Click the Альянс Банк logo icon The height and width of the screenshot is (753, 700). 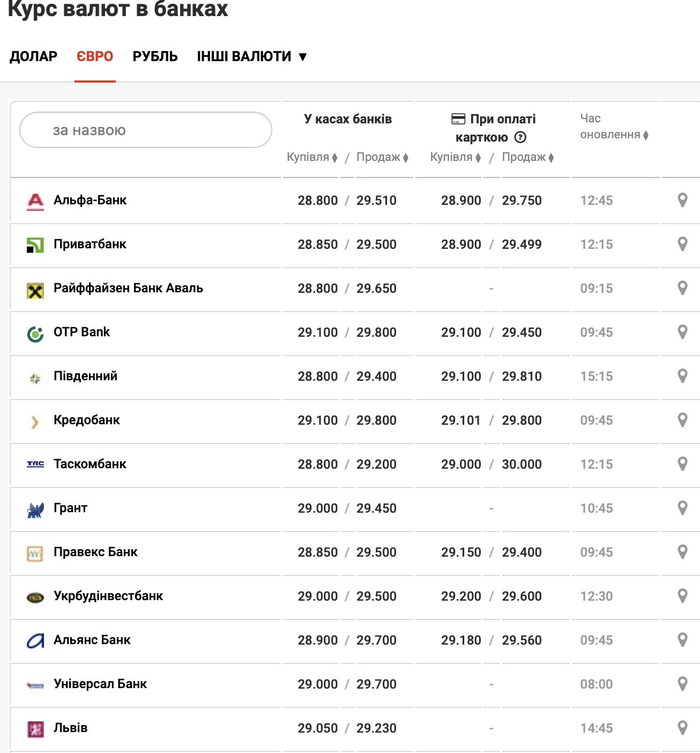[35, 641]
